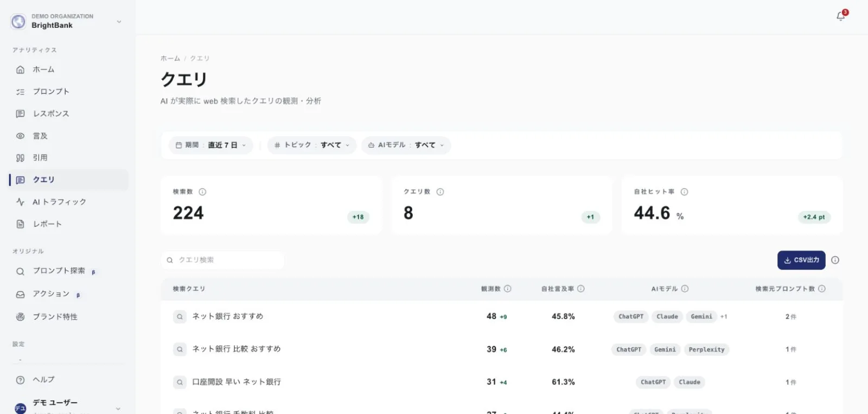Click the デモ ユーザー avatar icon
This screenshot has width=868, height=414.
point(21,408)
